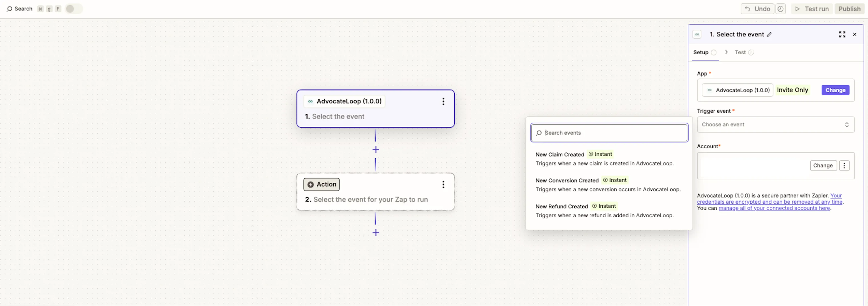This screenshot has width=868, height=306.
Task: Open the trigger step three-dot menu
Action: click(443, 102)
